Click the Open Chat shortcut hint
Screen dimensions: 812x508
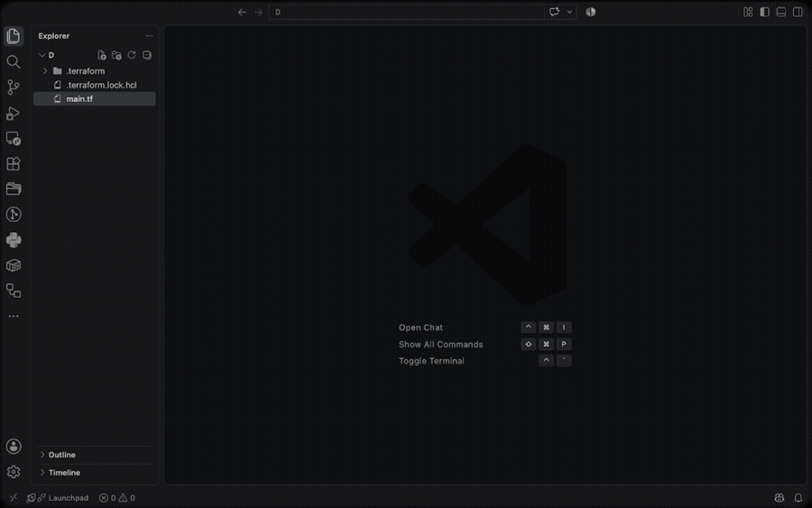(x=420, y=328)
